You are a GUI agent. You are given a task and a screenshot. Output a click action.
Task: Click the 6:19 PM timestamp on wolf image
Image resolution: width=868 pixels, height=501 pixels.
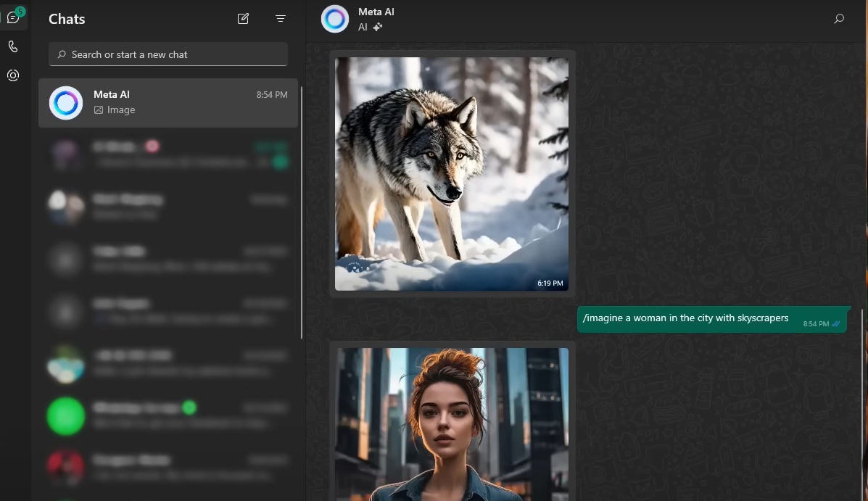pos(550,283)
